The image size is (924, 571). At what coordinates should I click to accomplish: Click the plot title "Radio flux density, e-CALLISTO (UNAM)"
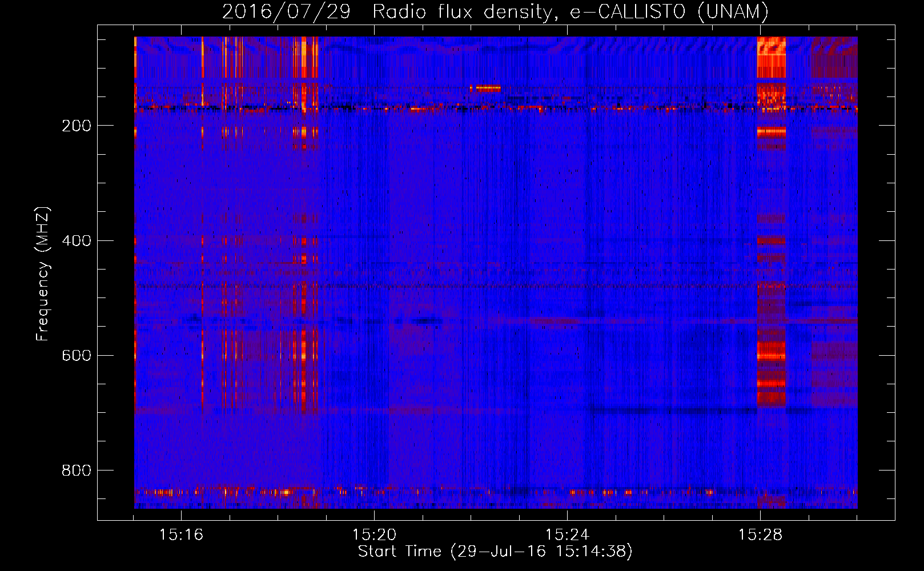tap(571, 11)
